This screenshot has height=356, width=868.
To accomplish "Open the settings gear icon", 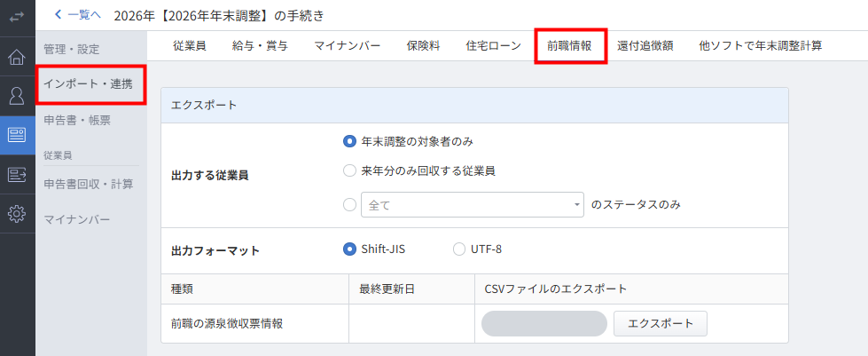I will [17, 213].
